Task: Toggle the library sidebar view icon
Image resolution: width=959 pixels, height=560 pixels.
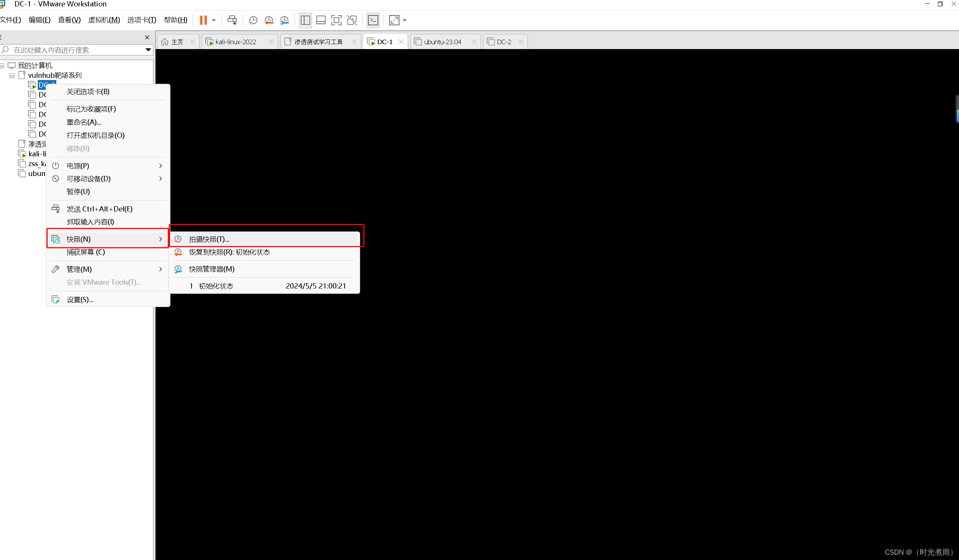Action: 305,20
